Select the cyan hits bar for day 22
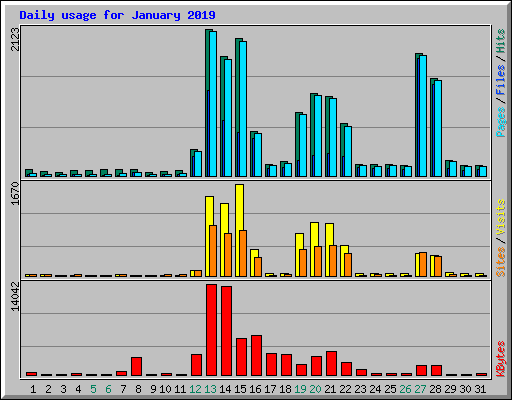The image size is (512, 400). [x=348, y=151]
